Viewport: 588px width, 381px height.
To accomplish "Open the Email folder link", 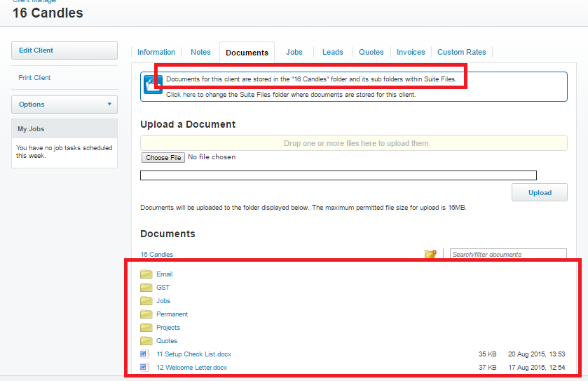I will [164, 274].
